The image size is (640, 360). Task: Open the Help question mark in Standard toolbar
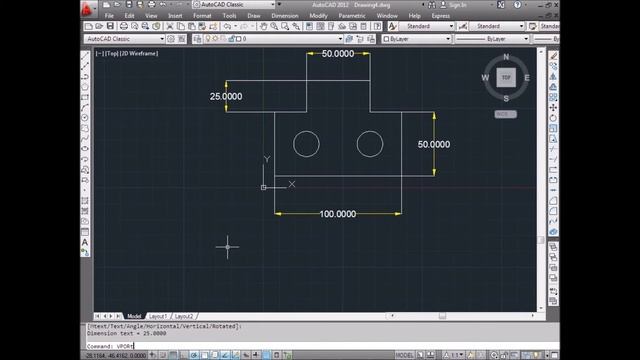[x=378, y=26]
